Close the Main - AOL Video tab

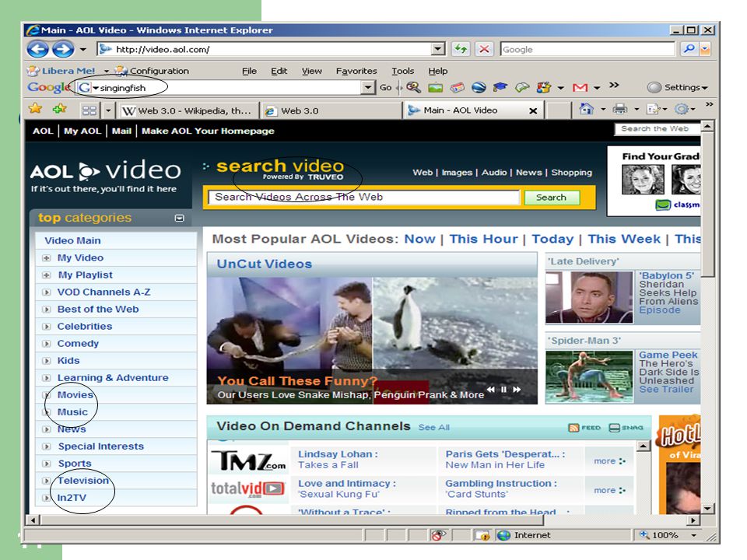coord(533,110)
